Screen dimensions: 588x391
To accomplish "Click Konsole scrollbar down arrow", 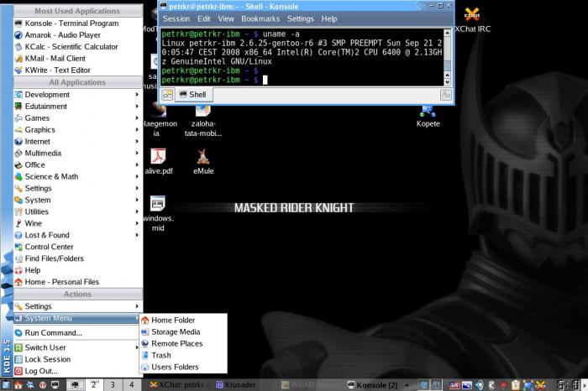I will [x=447, y=82].
